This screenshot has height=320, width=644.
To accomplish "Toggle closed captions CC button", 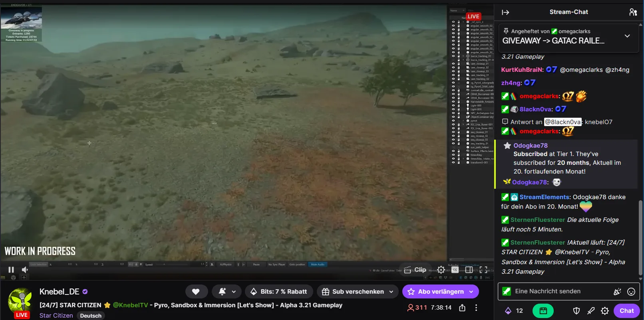I will [x=455, y=270].
